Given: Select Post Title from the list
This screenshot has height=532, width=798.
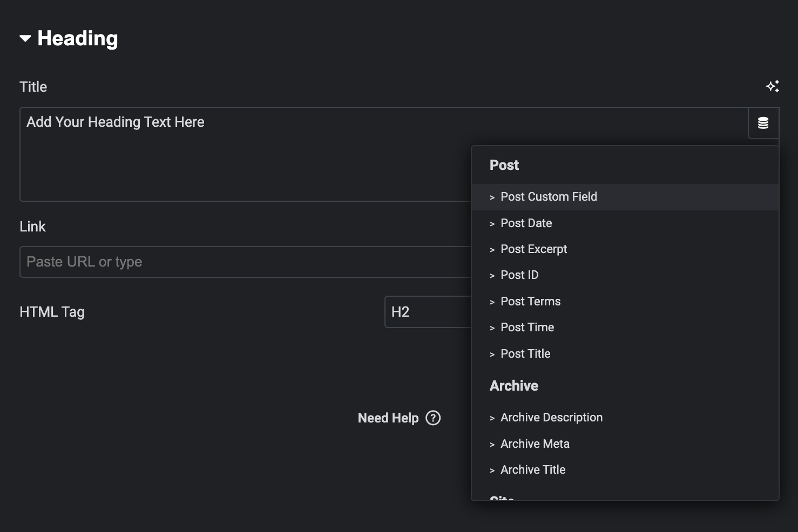Looking at the screenshot, I should click(x=525, y=354).
